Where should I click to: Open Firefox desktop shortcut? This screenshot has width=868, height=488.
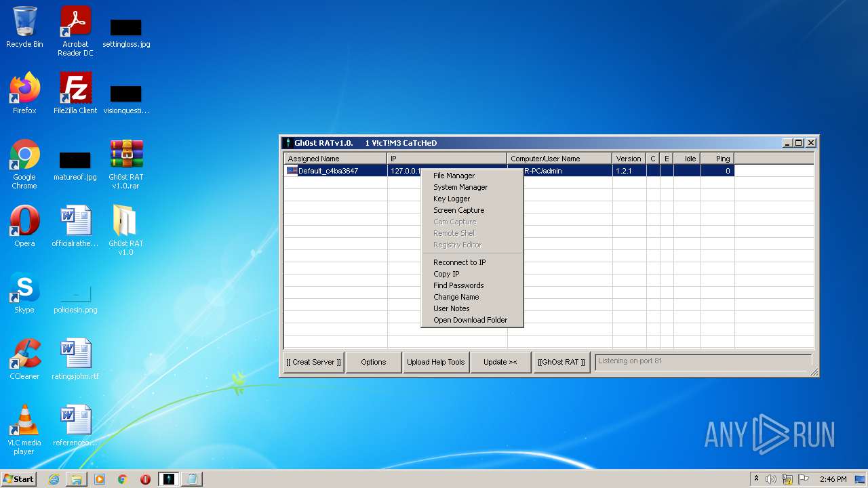coord(24,94)
